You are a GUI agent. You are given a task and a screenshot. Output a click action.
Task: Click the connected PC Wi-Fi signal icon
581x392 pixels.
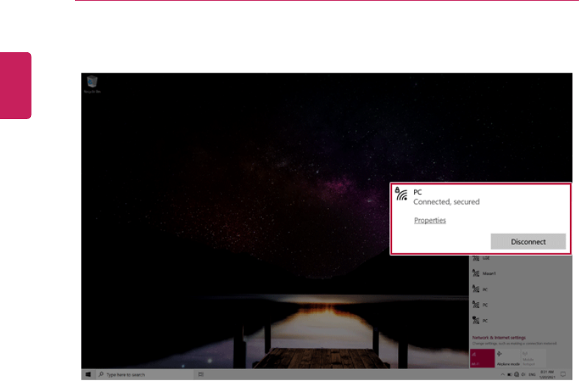coord(402,193)
